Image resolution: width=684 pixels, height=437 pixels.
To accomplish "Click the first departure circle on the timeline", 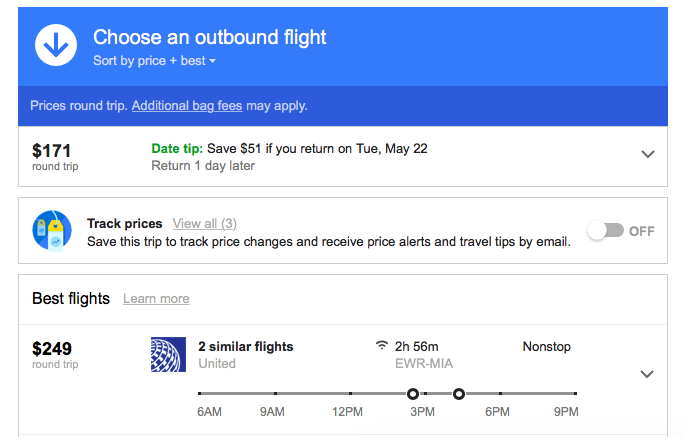I will point(413,394).
